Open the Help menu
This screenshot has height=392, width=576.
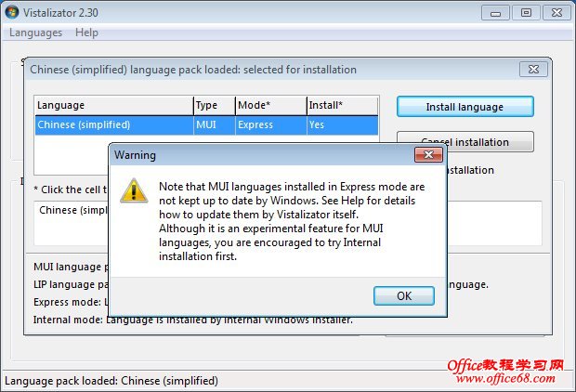pyautogui.click(x=86, y=33)
